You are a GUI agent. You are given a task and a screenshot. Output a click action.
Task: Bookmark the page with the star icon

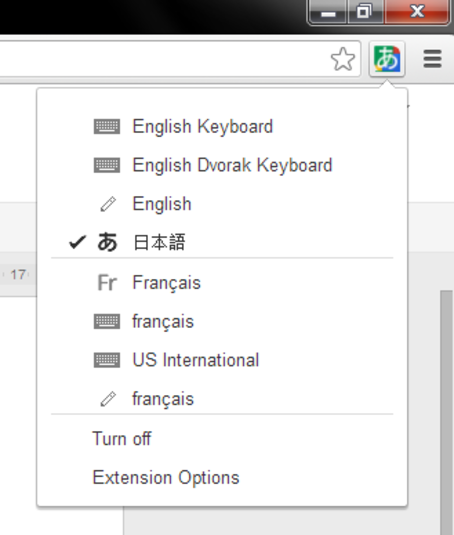click(x=343, y=59)
